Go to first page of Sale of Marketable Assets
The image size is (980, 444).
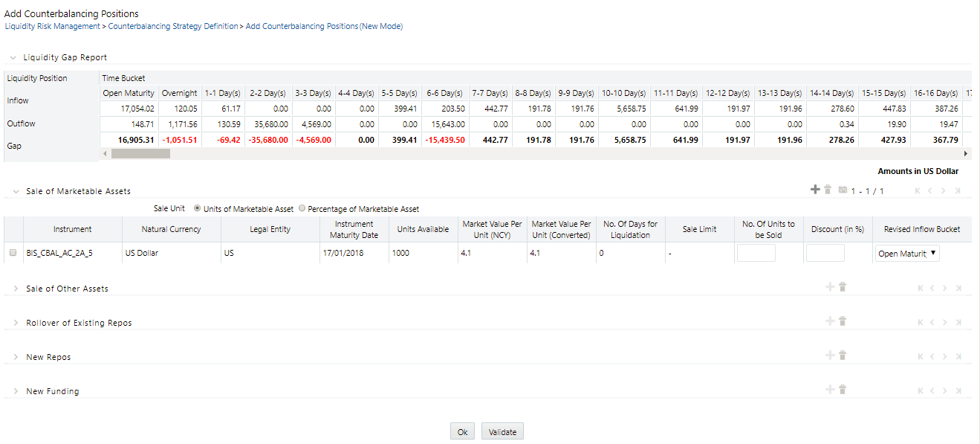point(919,191)
